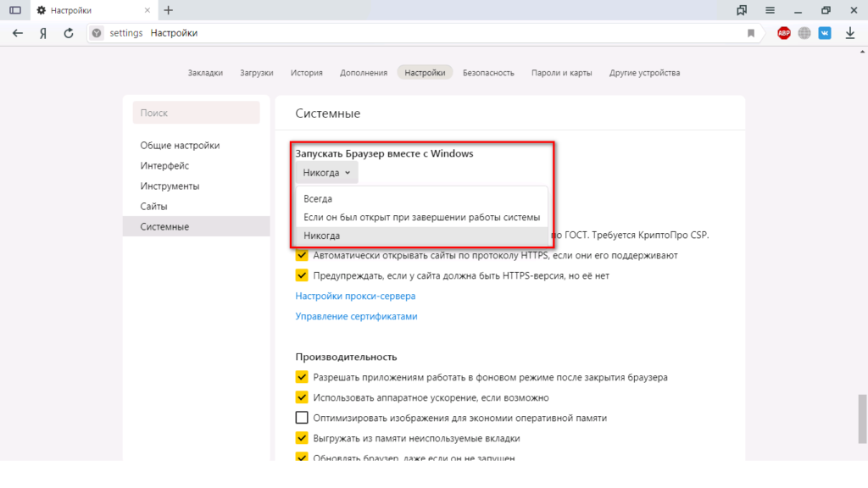The image size is (868, 488).
Task: Open the Безопасность section
Action: coord(488,73)
